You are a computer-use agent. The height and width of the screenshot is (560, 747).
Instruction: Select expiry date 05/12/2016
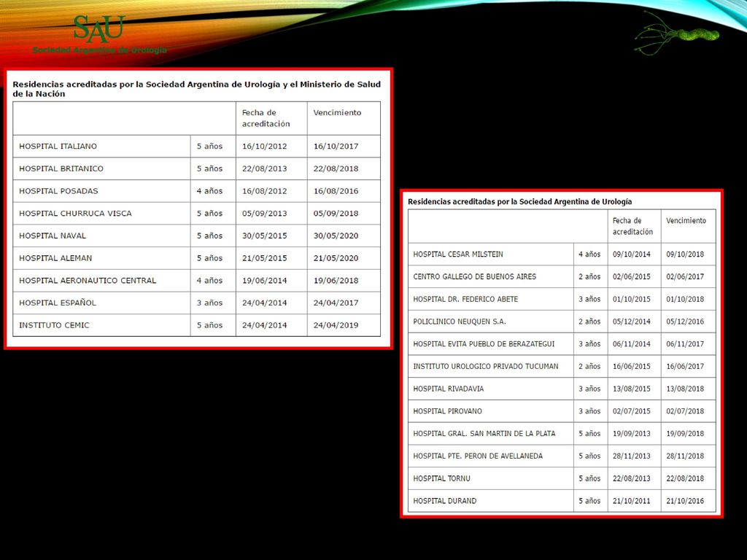[x=685, y=322]
